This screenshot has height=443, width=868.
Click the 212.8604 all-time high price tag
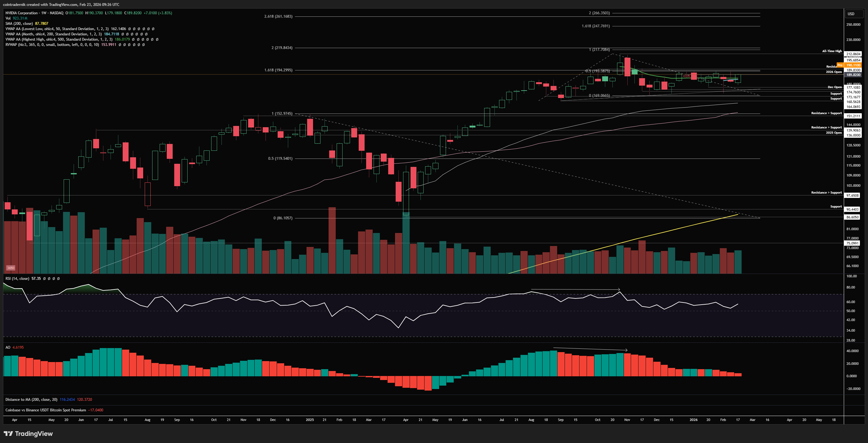pyautogui.click(x=853, y=54)
